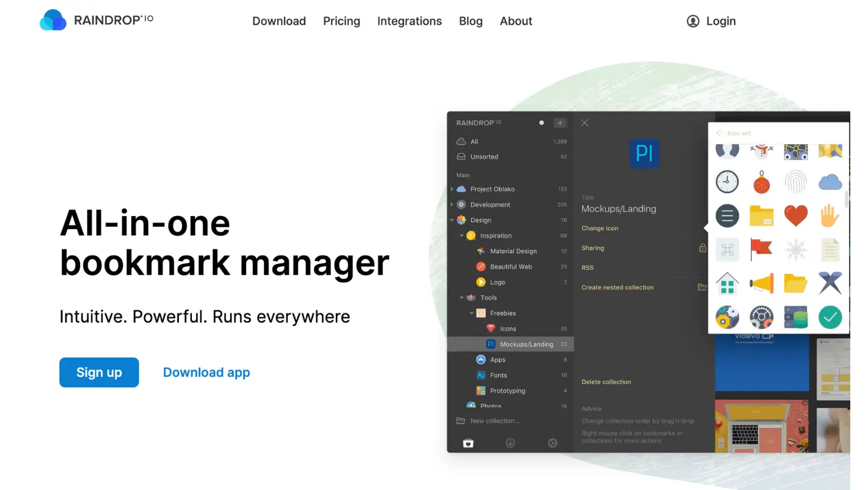Viewport: 868px width, 490px height.
Task: Select the green checkmark icon in the icon picker
Action: (x=830, y=317)
